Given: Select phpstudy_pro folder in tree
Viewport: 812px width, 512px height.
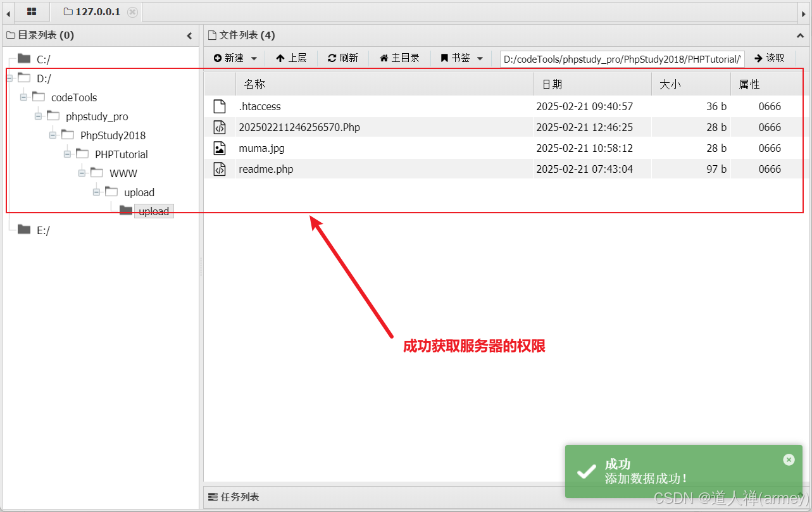Looking at the screenshot, I should 97,116.
